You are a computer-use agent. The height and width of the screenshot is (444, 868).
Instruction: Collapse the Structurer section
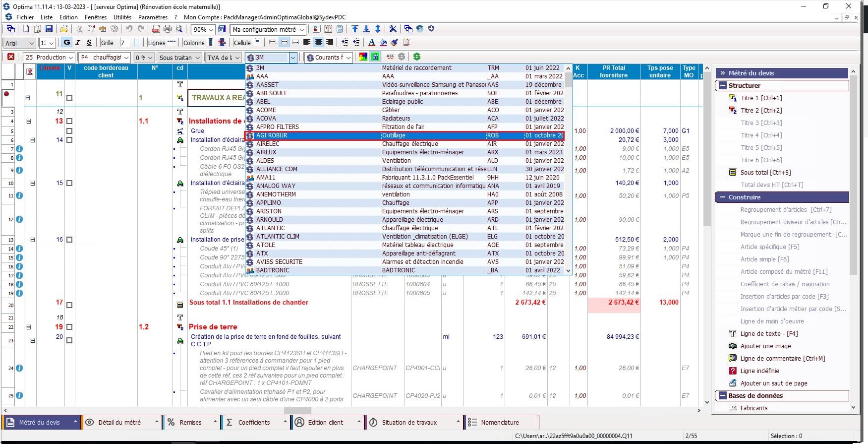pyautogui.click(x=723, y=85)
